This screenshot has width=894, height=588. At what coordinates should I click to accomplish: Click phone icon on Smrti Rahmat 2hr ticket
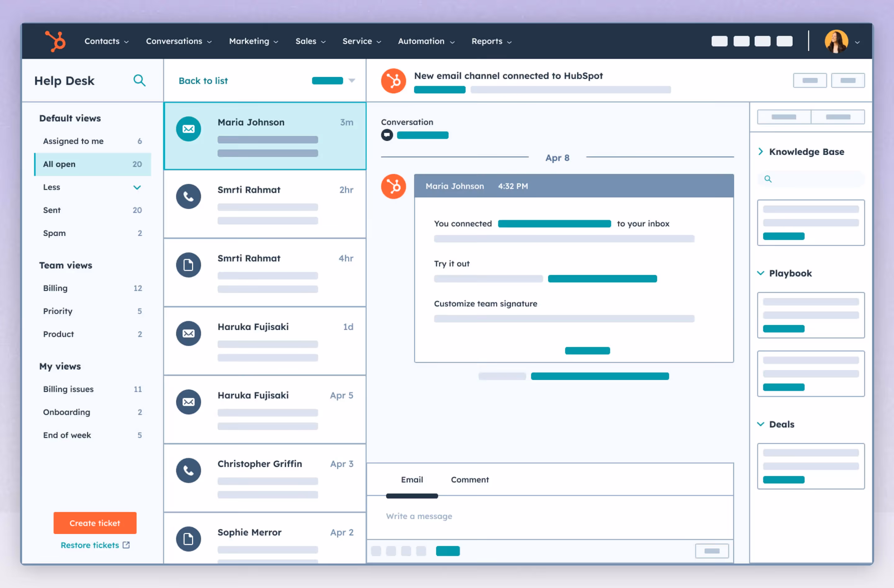188,197
